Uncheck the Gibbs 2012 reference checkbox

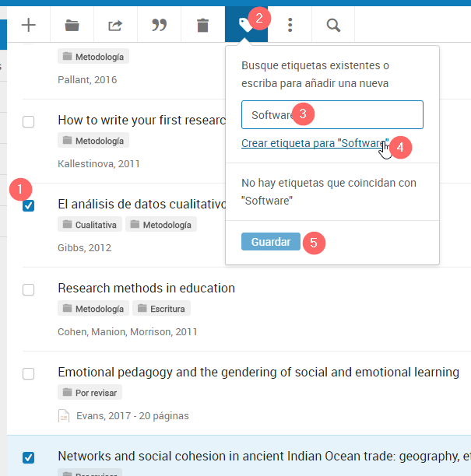pyautogui.click(x=29, y=205)
